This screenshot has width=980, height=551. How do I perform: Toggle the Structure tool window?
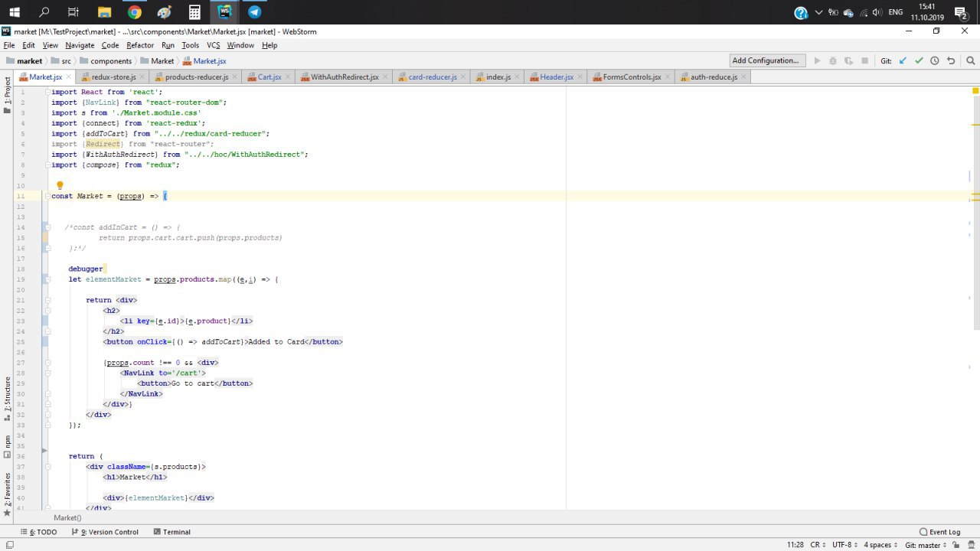pos(8,399)
